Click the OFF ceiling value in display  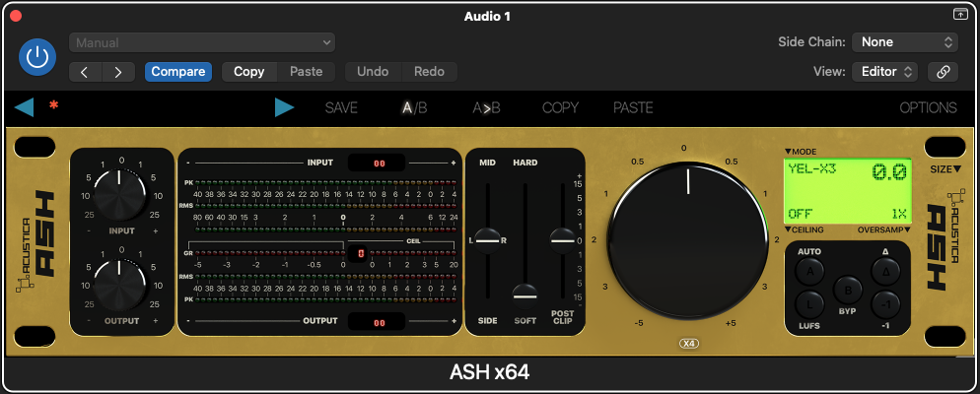click(x=801, y=214)
